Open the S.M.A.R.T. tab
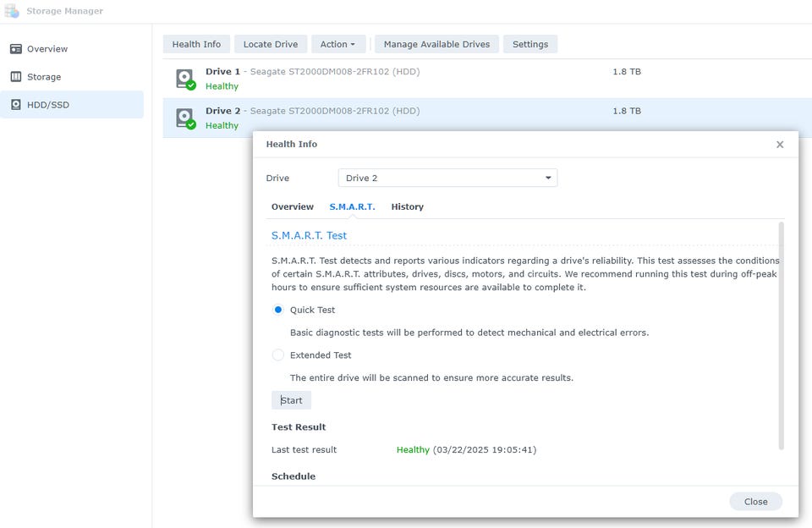812x528 pixels. pos(352,206)
